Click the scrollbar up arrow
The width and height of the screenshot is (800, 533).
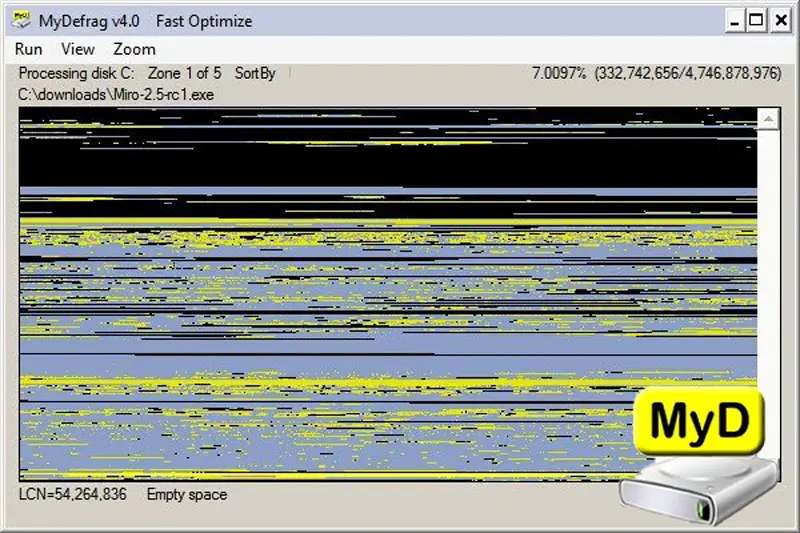click(768, 119)
